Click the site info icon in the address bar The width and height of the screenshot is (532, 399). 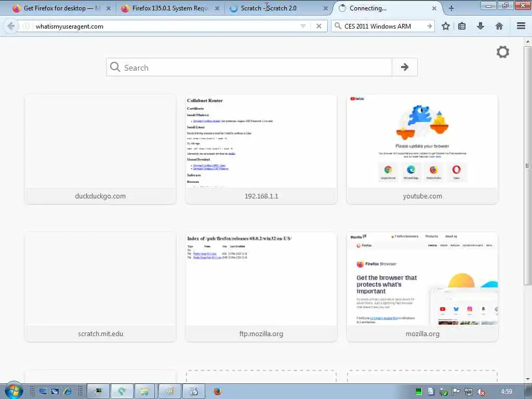pyautogui.click(x=26, y=26)
